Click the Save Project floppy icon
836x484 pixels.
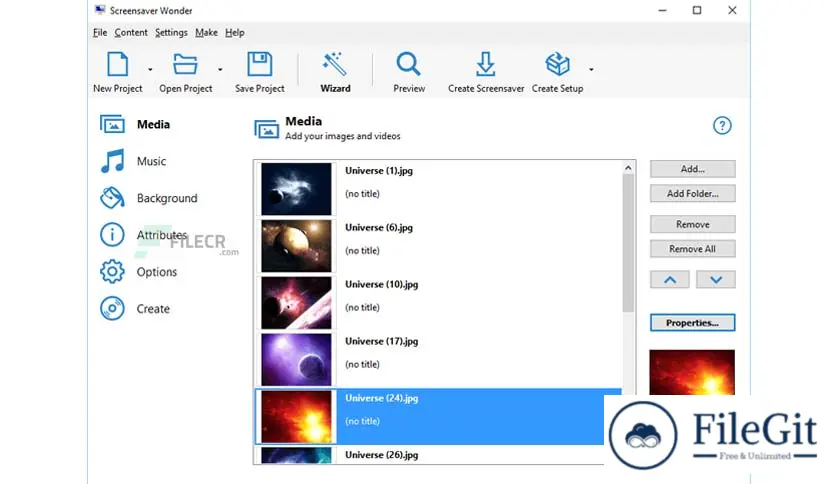coord(260,64)
